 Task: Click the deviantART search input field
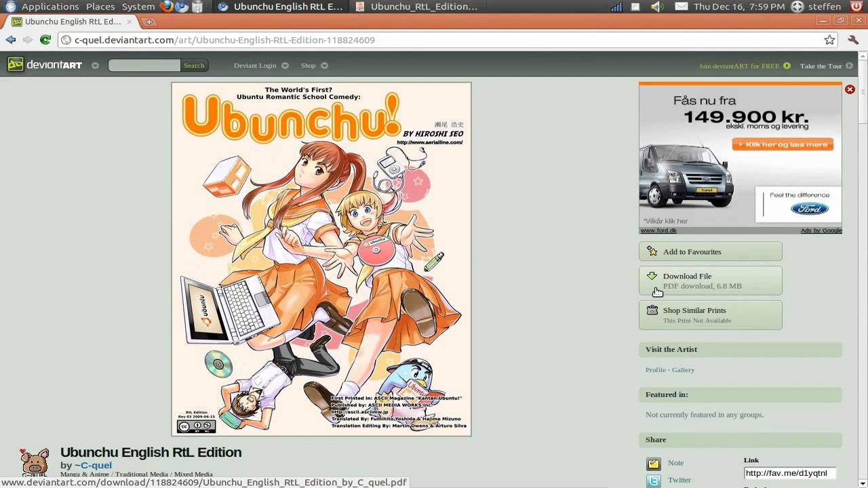tap(144, 66)
